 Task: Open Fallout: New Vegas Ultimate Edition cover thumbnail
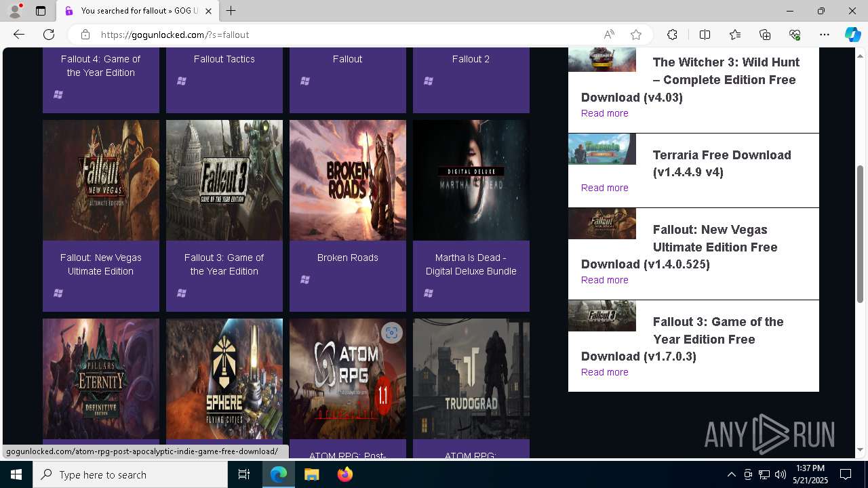(101, 180)
